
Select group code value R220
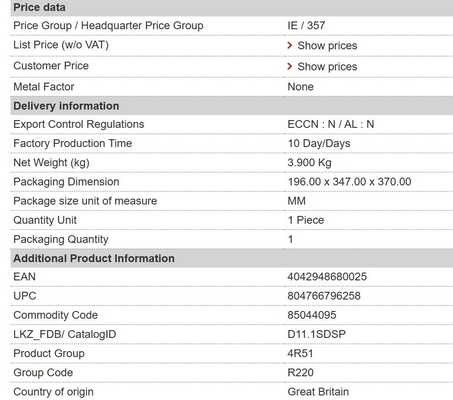click(x=300, y=372)
